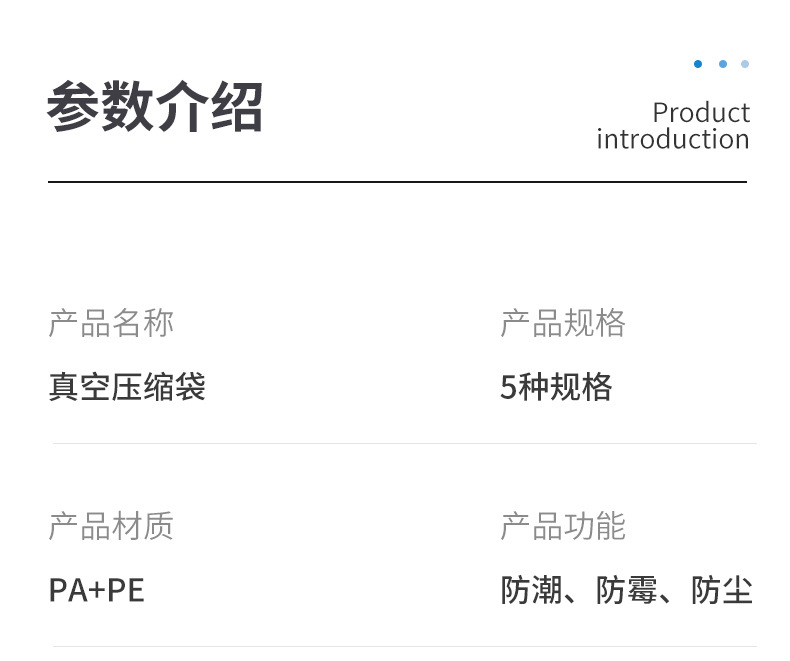Click the PE text in the material value
The width and height of the screenshot is (790, 661).
(x=126, y=590)
